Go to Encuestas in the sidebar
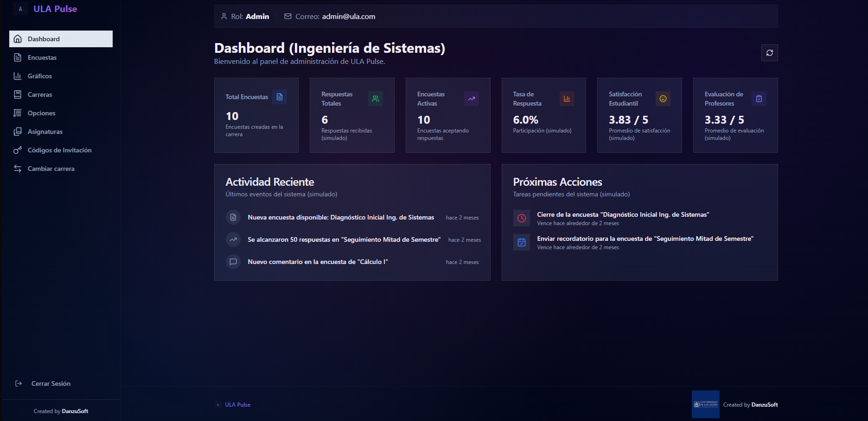This screenshot has width=868, height=421. point(61,57)
